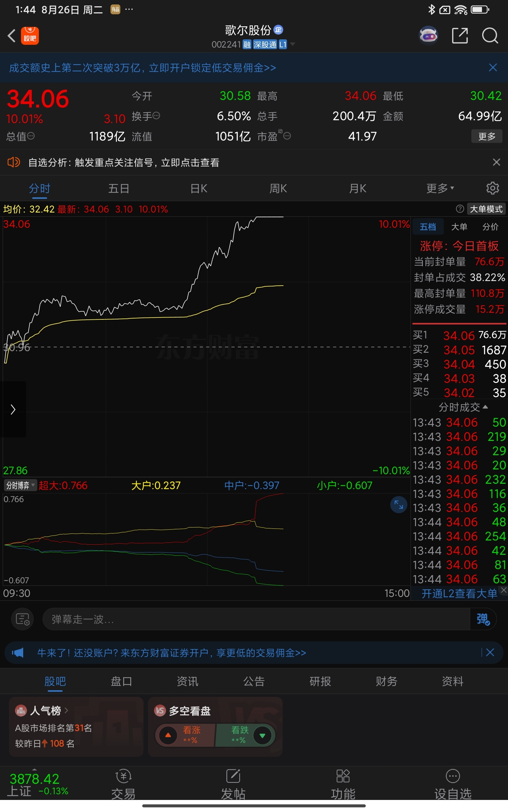The height and width of the screenshot is (812, 508).
Task: Select the 股吧 bottom section tab
Action: (x=55, y=681)
